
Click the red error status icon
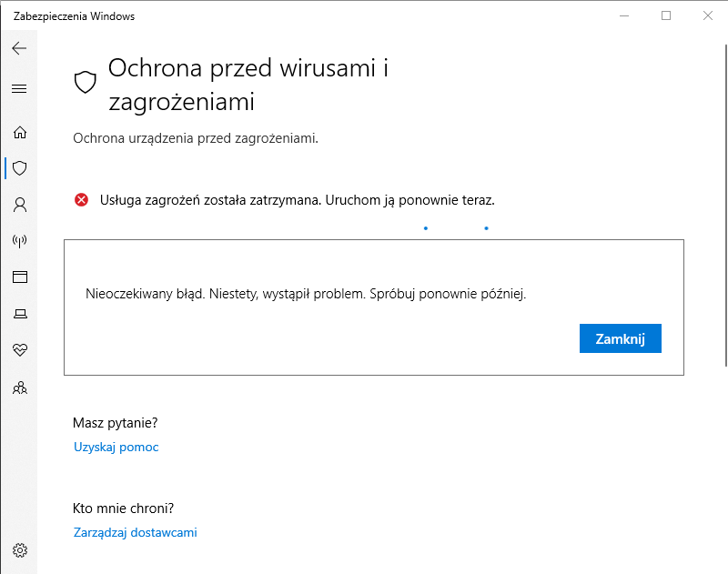tap(81, 200)
